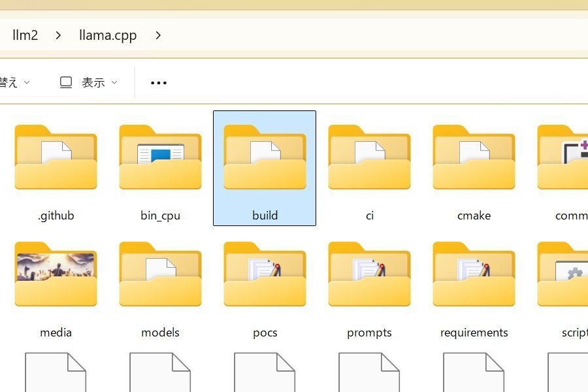Open the ci folder
The height and width of the screenshot is (392, 588).
(369, 157)
